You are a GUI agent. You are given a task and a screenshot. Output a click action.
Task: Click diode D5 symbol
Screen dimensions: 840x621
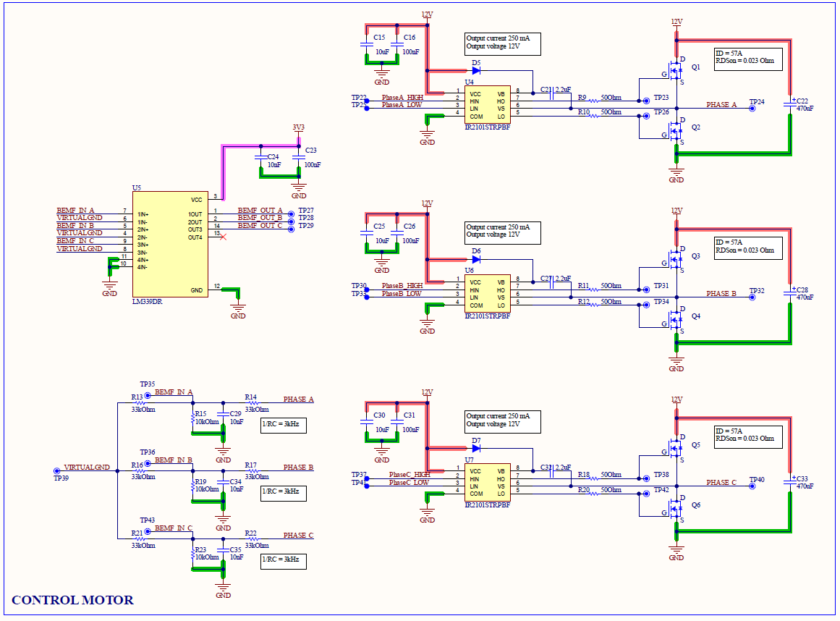(x=476, y=70)
